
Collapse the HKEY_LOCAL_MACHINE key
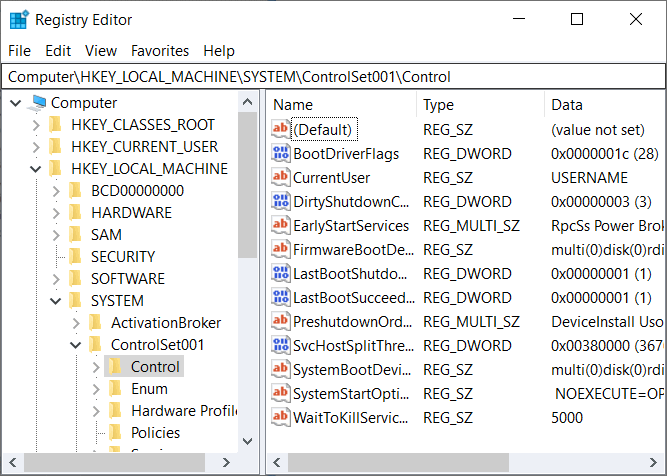[36, 169]
